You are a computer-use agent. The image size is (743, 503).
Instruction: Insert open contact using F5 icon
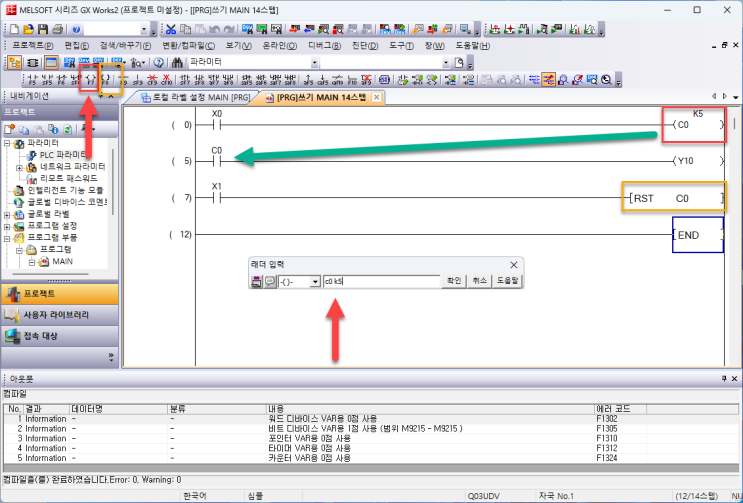(32, 80)
